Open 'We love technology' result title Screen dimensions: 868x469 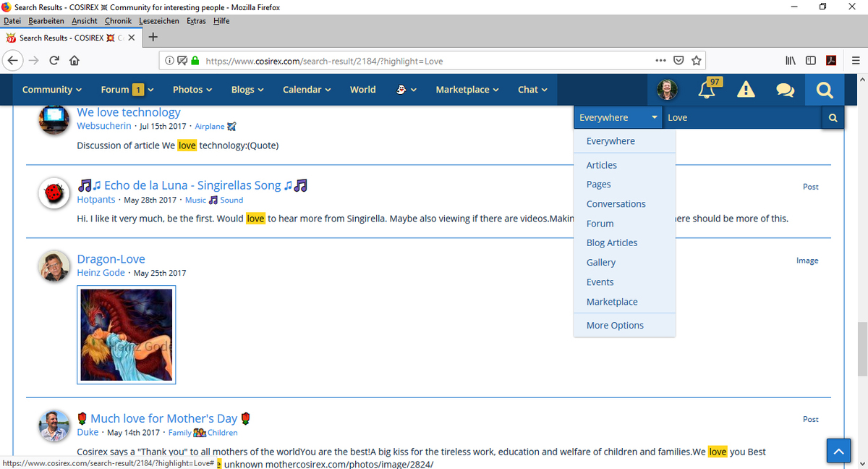[x=129, y=112]
